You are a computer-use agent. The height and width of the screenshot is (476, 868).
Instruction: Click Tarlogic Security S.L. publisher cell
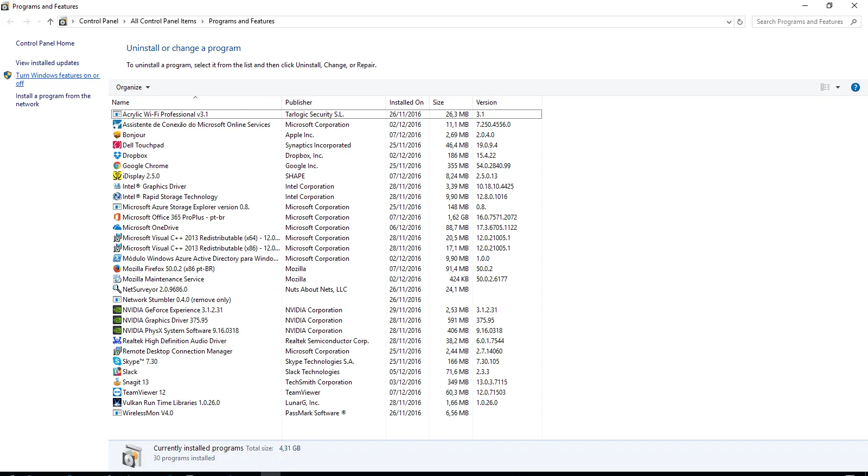(315, 114)
